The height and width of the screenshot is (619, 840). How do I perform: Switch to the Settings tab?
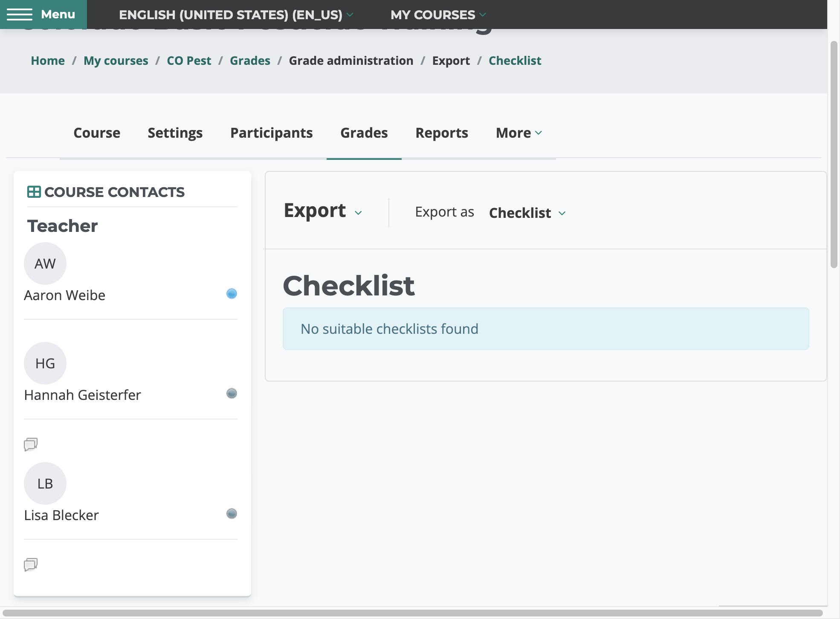pos(175,133)
